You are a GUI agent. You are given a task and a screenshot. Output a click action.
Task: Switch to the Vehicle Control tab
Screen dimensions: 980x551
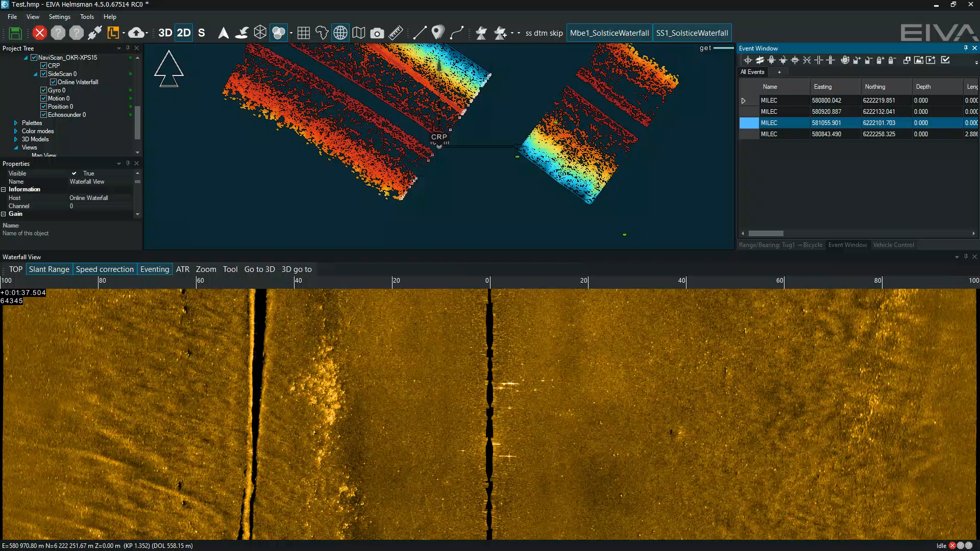pos(893,245)
